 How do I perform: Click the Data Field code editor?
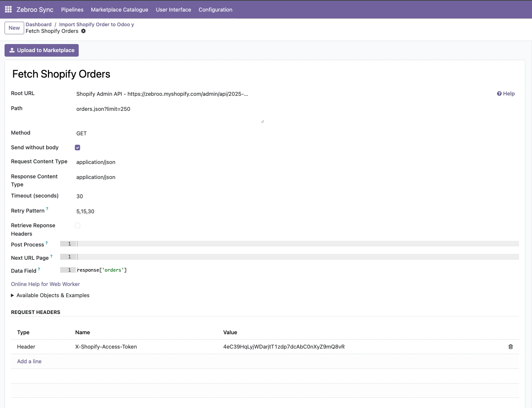pos(290,270)
